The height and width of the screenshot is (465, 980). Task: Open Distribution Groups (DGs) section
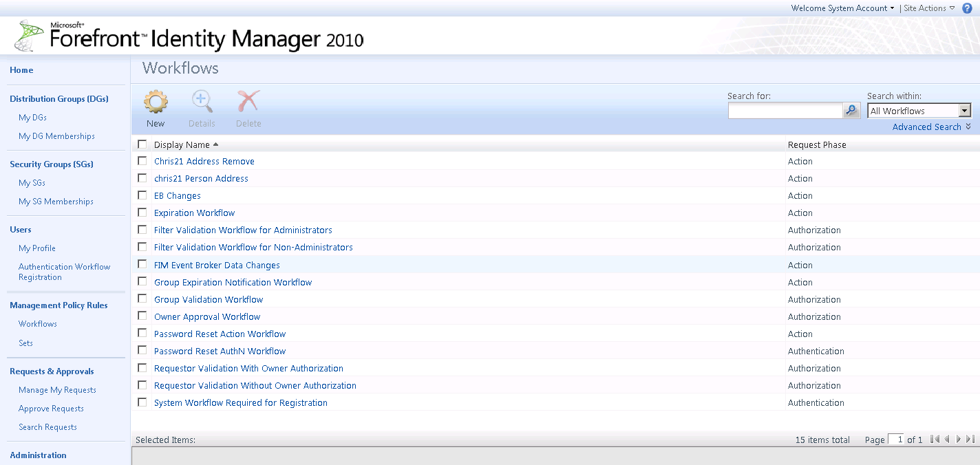59,99
